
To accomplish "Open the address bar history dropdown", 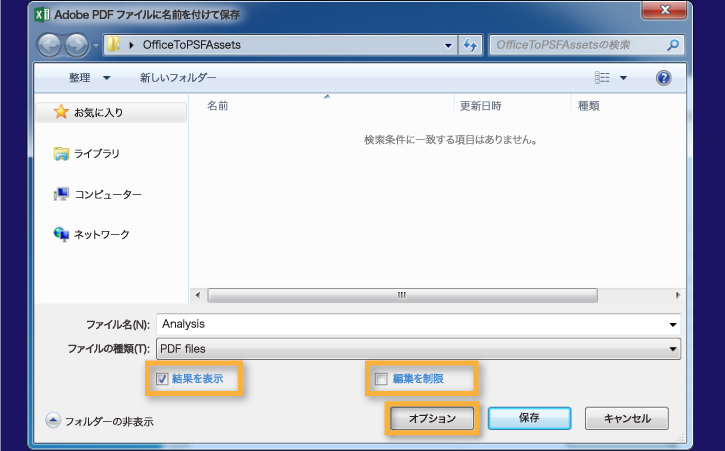I will pyautogui.click(x=448, y=45).
